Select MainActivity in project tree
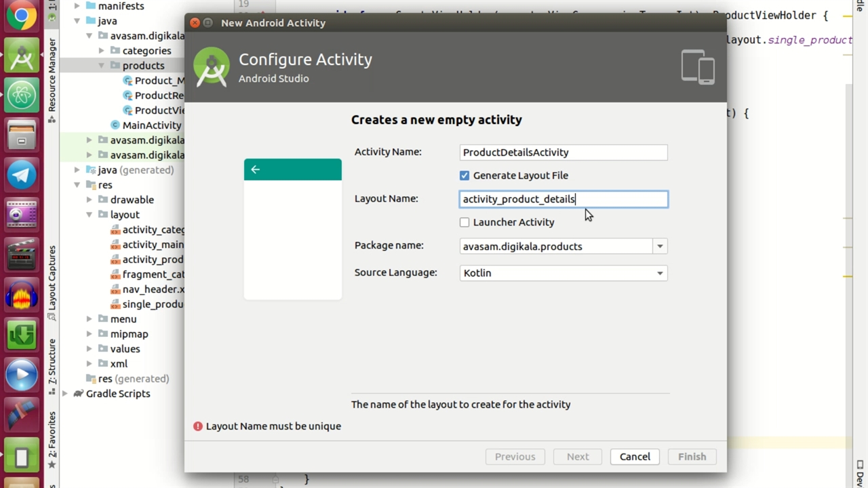 pyautogui.click(x=151, y=125)
